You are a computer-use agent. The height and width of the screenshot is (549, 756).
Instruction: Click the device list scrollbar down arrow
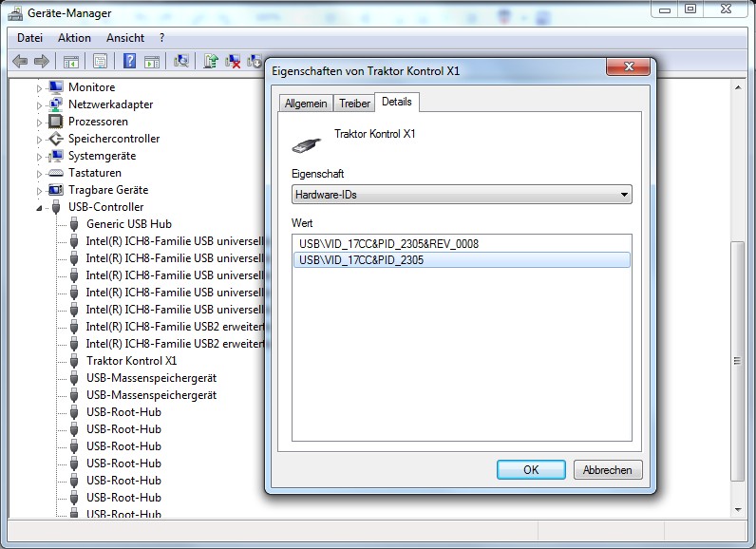738,509
